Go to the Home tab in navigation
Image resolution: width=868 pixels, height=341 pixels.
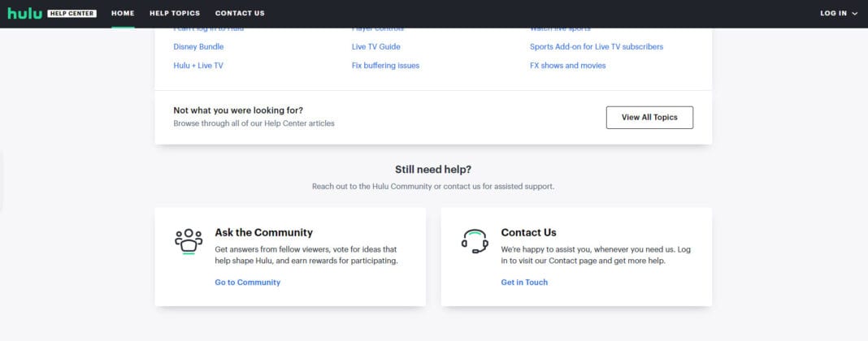(x=123, y=14)
